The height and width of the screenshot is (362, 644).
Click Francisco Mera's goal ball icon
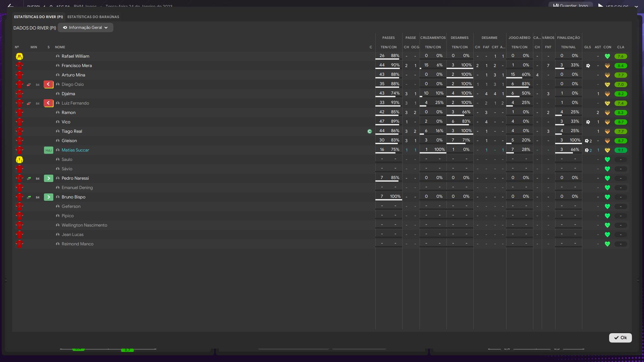588,66
